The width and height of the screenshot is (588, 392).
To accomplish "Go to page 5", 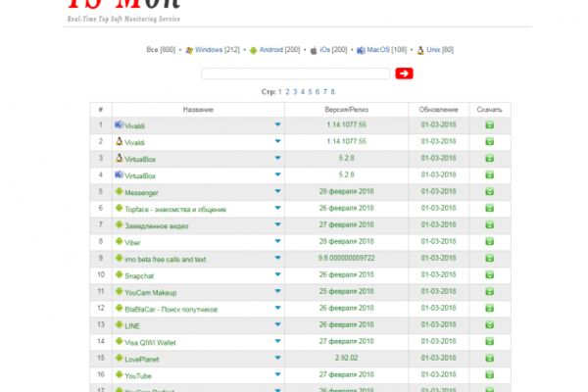I will point(310,91).
